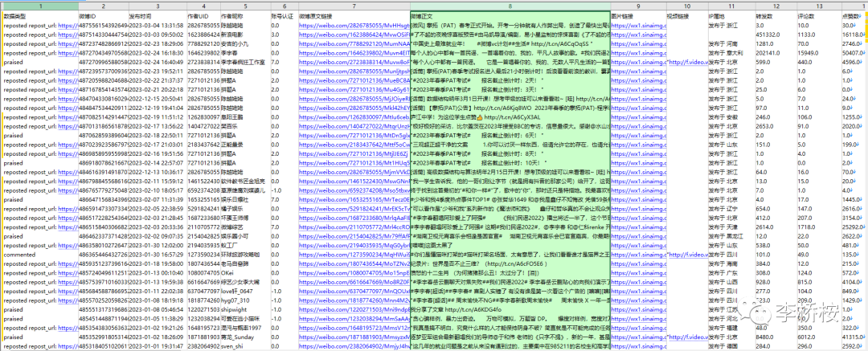Select UID cell 2723838314

(x=203, y=62)
